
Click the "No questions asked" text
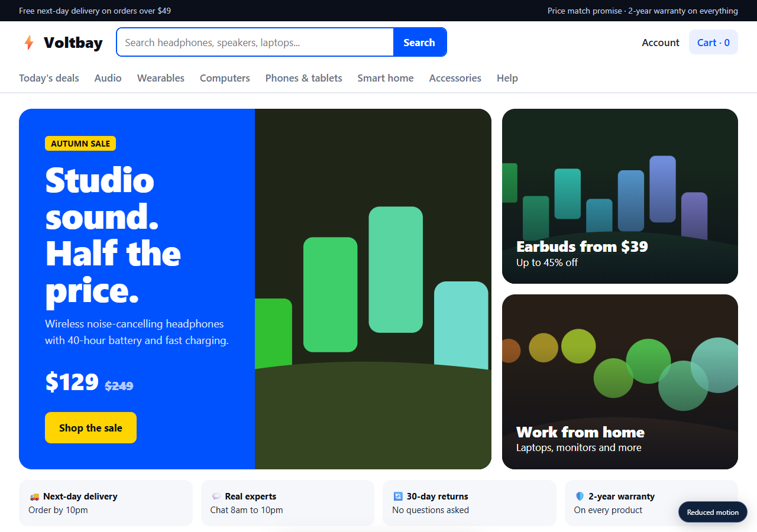[x=431, y=510]
